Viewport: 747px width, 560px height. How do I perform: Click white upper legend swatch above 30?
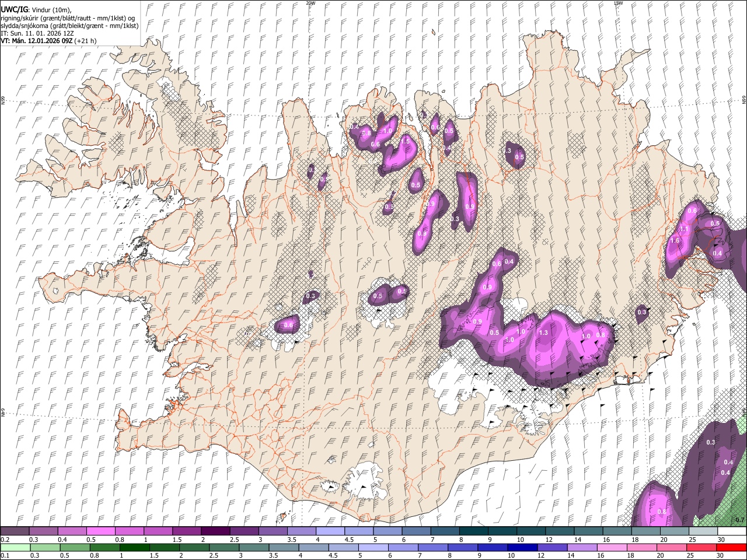(x=732, y=531)
